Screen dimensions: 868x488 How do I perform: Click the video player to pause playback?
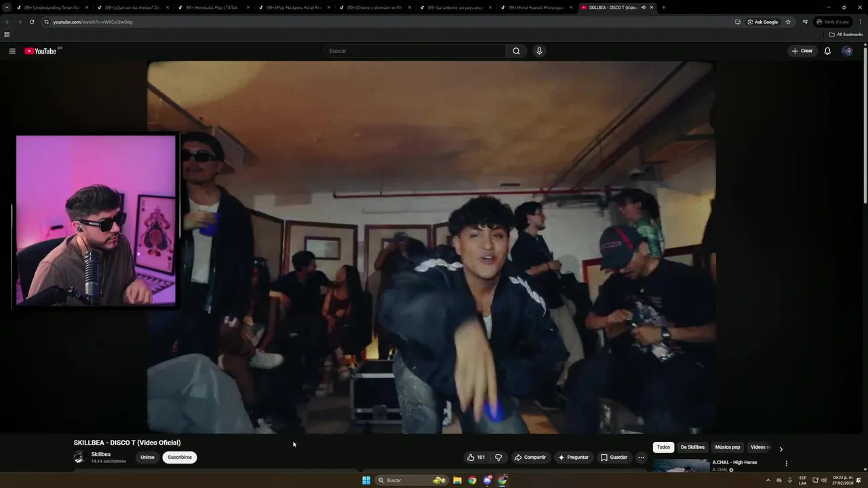(431, 247)
